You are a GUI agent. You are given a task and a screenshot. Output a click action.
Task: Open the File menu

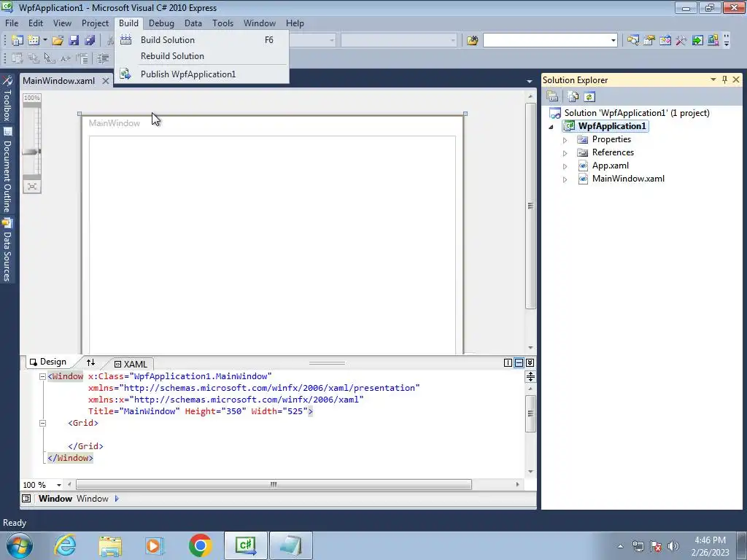(12, 23)
